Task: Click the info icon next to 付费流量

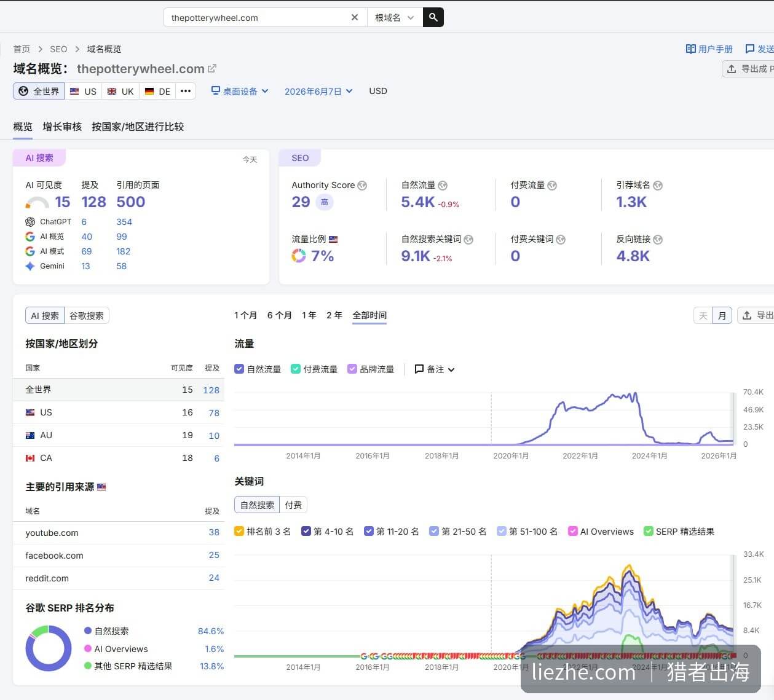Action: click(x=552, y=186)
